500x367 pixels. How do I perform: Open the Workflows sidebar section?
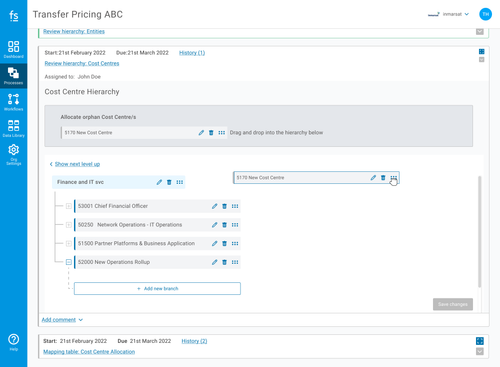(13, 102)
